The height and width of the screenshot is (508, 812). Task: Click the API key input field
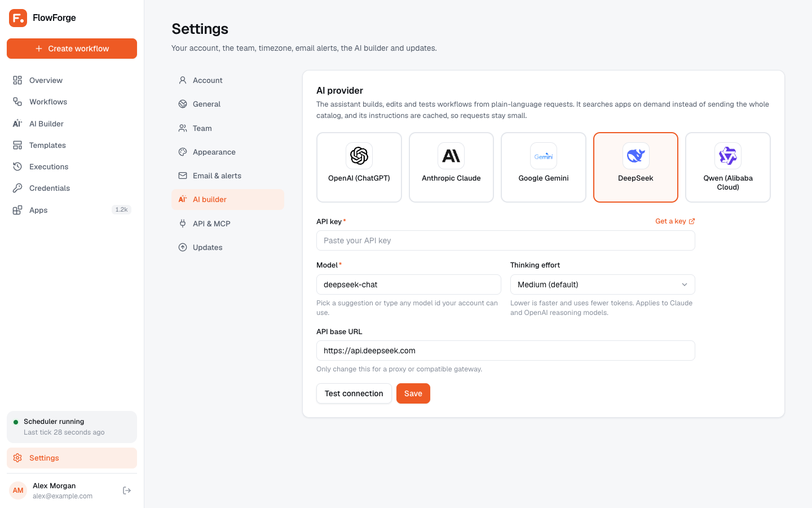(506, 240)
